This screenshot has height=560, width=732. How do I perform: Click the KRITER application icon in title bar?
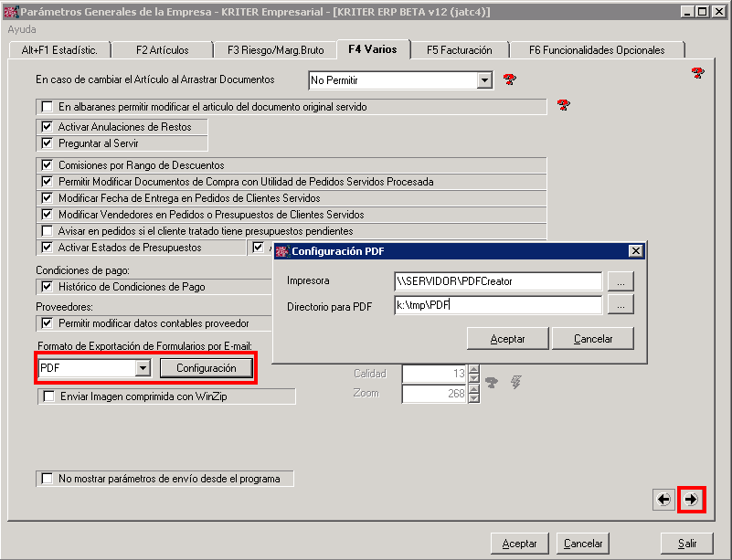click(11, 12)
